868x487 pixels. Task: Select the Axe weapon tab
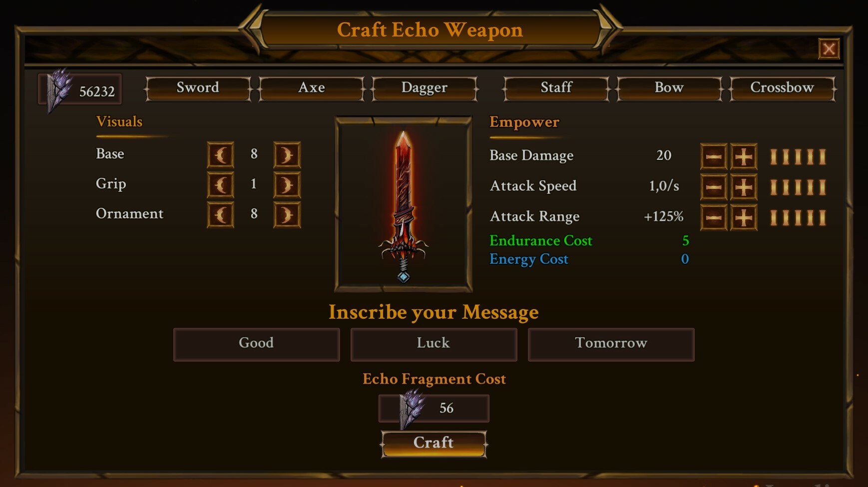pyautogui.click(x=312, y=88)
